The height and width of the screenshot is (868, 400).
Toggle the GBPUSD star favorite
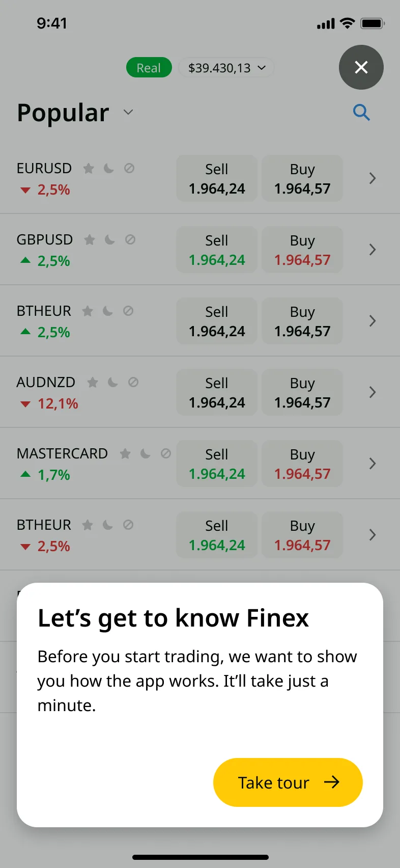(x=90, y=239)
